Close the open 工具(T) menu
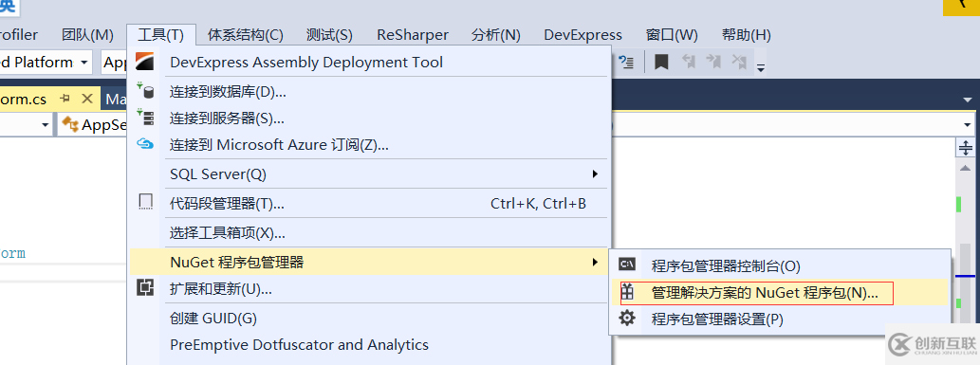This screenshot has height=365, width=980. pos(161,35)
